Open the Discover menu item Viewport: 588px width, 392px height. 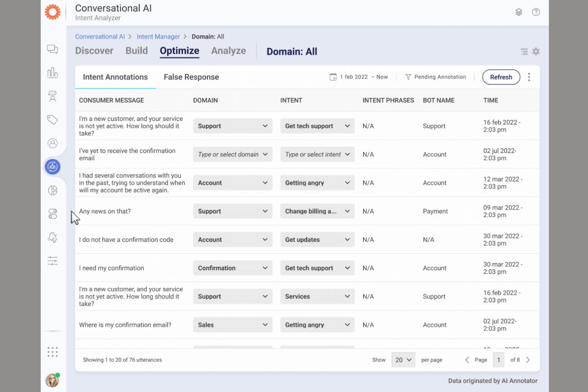coord(94,50)
